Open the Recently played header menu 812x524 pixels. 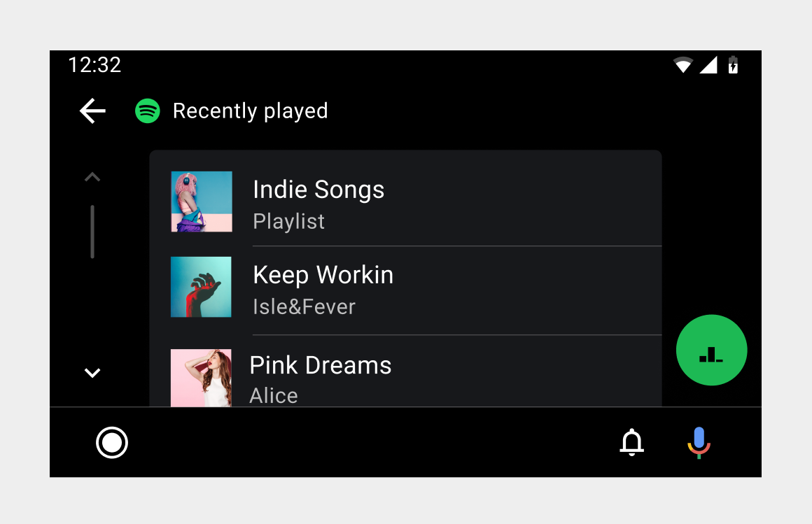[251, 111]
